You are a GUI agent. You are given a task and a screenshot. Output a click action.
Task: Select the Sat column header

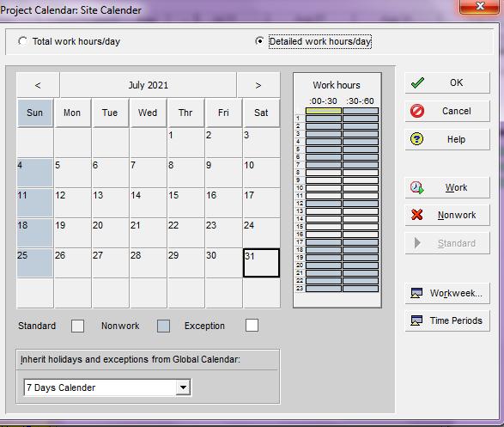coord(261,113)
